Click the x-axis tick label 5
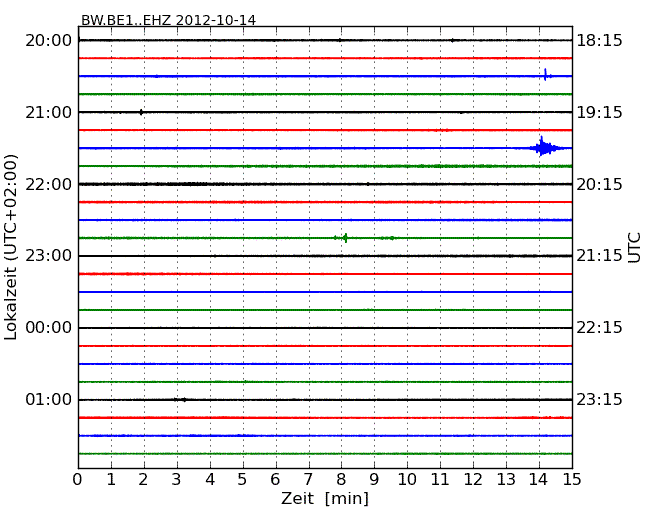 click(242, 480)
